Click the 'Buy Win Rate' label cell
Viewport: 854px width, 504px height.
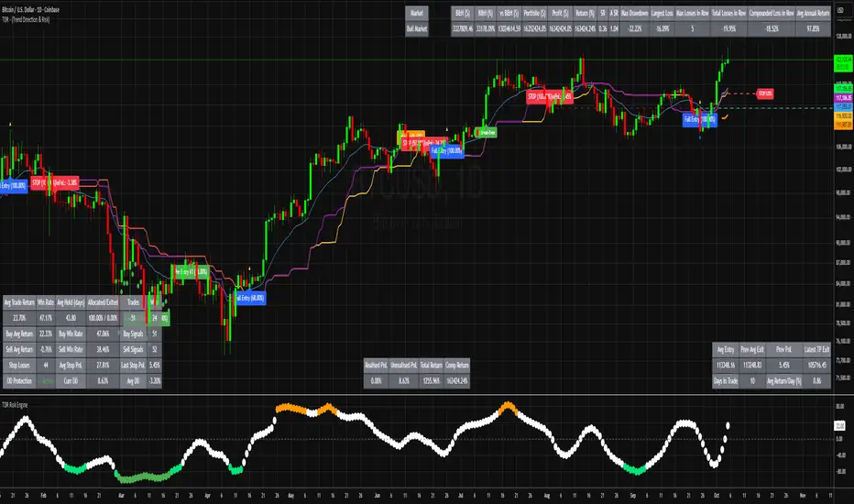tap(71, 334)
